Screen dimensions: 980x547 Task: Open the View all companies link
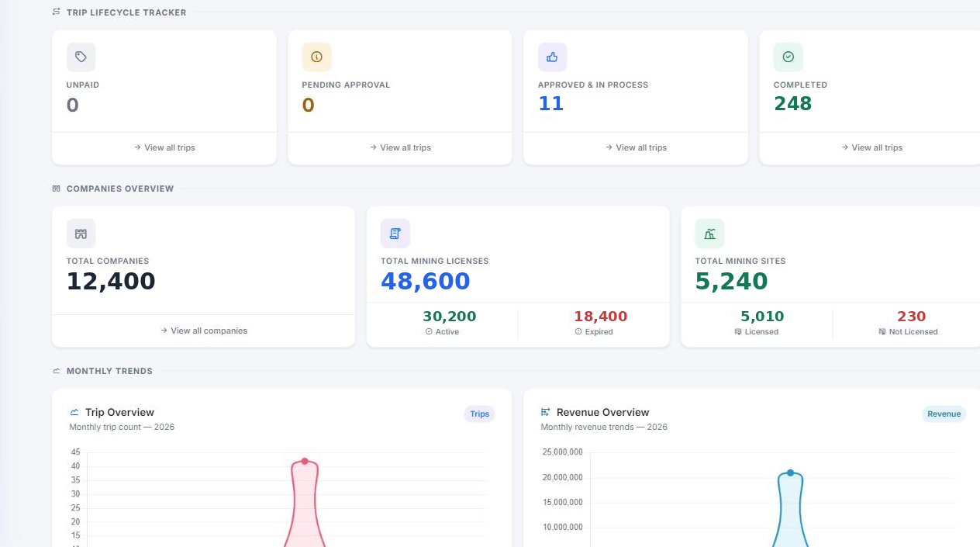coord(203,331)
